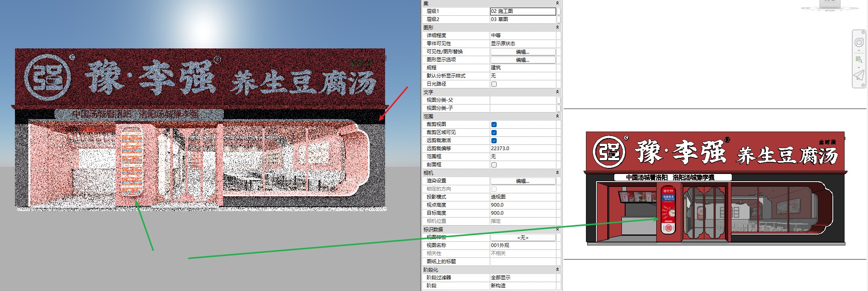
Task: Select the 图形显示选项 property label
Action: click(441, 60)
